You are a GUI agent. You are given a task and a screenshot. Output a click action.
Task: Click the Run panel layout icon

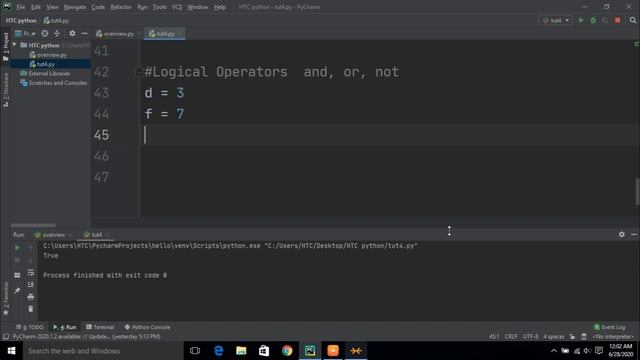17,276
